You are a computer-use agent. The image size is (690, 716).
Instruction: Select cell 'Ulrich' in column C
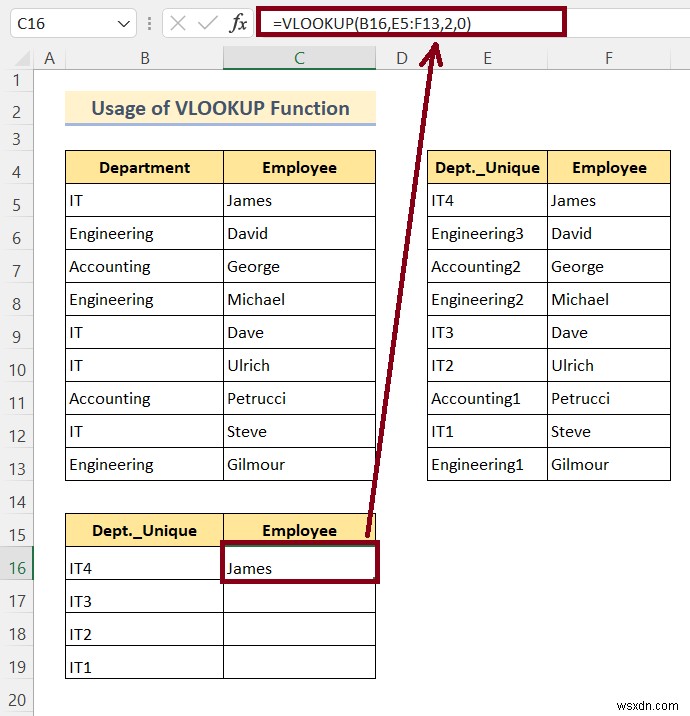(299, 365)
